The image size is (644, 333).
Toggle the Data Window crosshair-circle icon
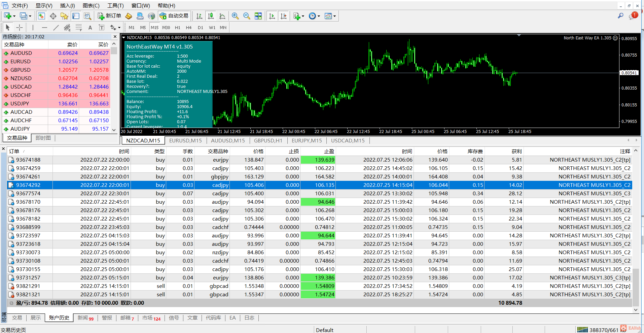[53, 16]
